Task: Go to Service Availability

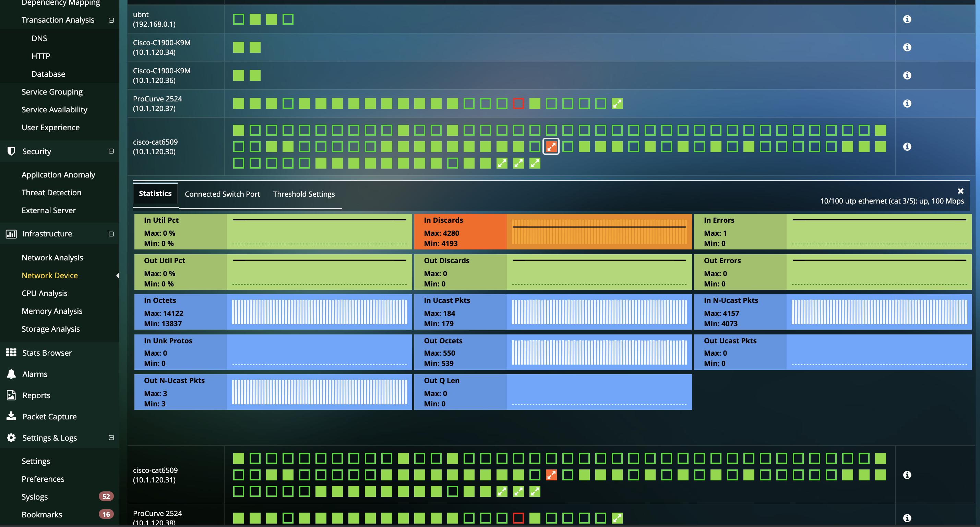Action: (55, 110)
